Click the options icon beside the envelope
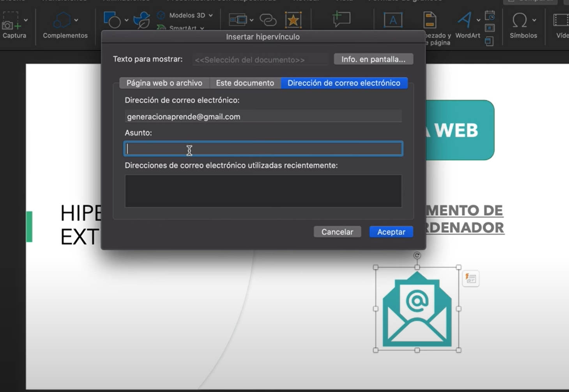Screen dimensions: 569x392 (471, 279)
